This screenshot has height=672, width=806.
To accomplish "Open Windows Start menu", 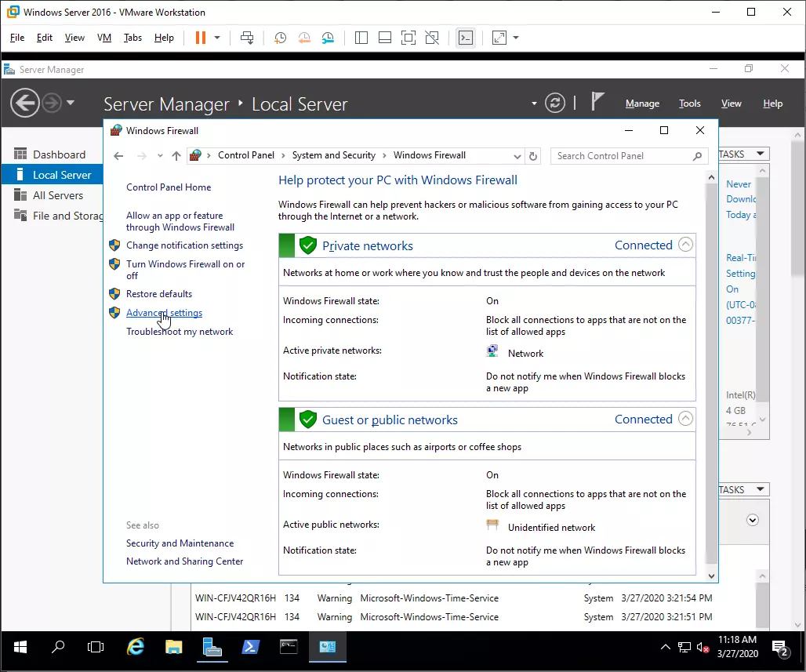I will coord(20,647).
